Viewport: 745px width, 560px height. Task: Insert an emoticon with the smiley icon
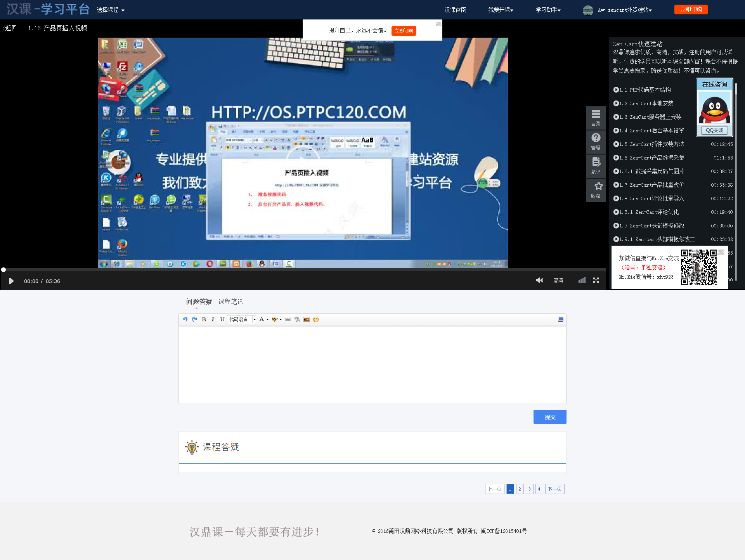(316, 319)
